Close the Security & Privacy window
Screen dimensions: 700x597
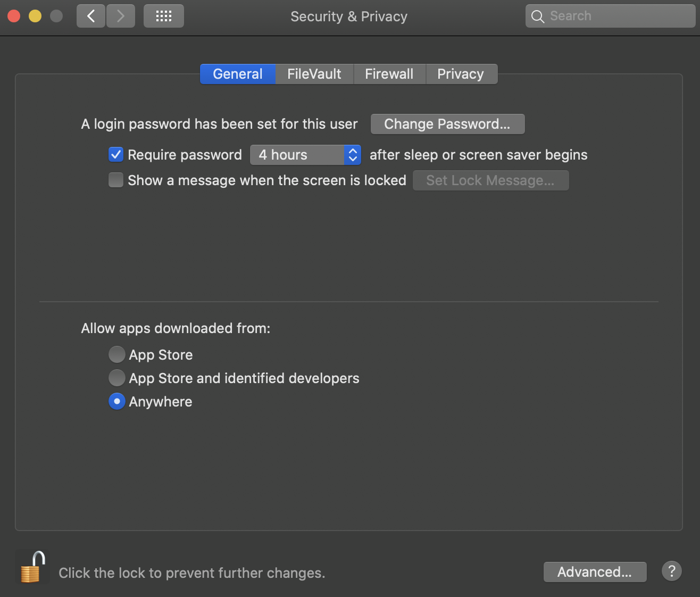pos(14,16)
